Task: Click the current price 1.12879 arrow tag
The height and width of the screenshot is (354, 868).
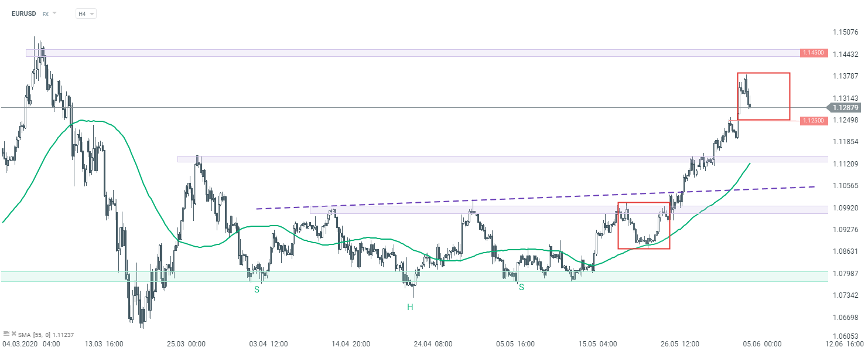Action: [845, 108]
